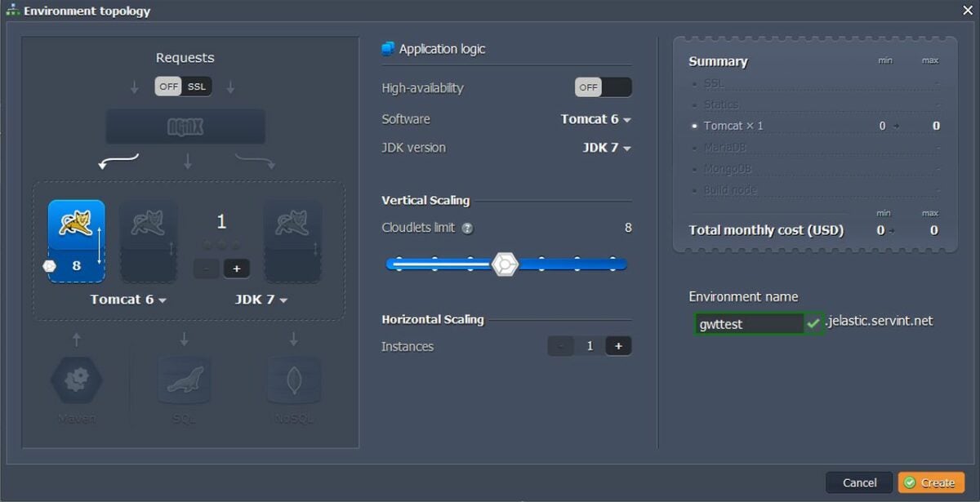Click the Environment topology title icon

coord(13,11)
